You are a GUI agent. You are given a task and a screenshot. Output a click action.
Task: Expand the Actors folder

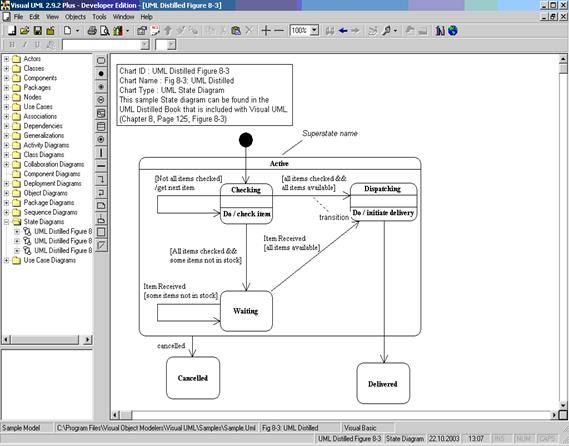coord(6,59)
